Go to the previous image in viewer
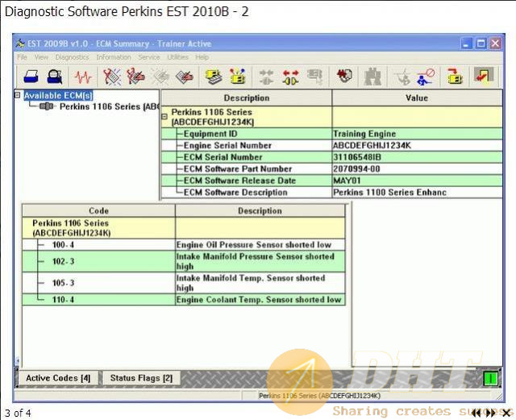The width and height of the screenshot is (516, 420). pyautogui.click(x=476, y=413)
